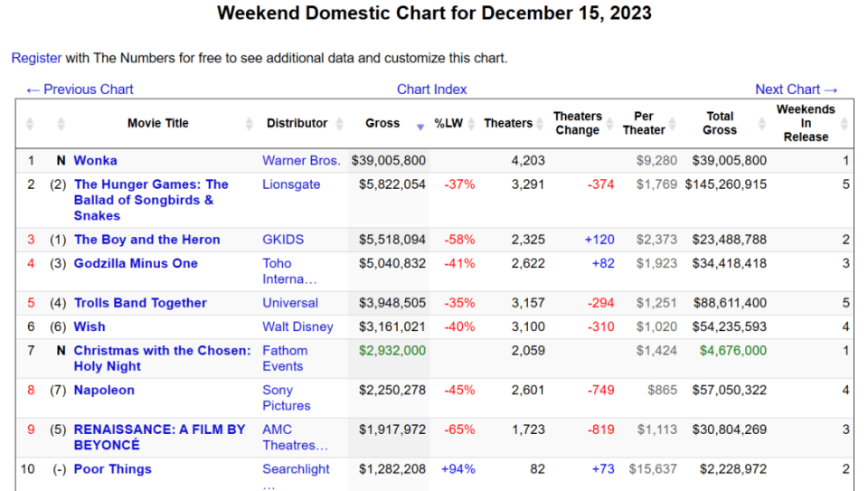
Task: Select the Poor Things movie title
Action: click(x=112, y=469)
